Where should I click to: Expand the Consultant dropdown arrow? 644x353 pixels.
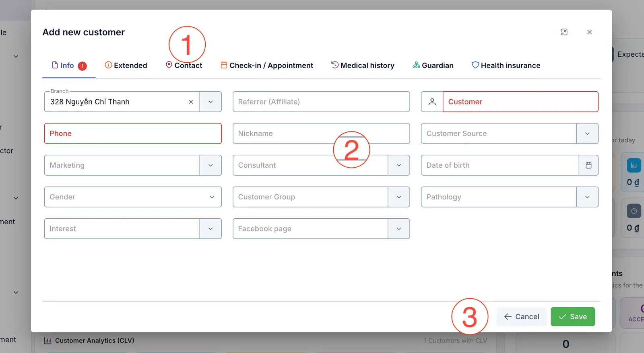tap(399, 165)
